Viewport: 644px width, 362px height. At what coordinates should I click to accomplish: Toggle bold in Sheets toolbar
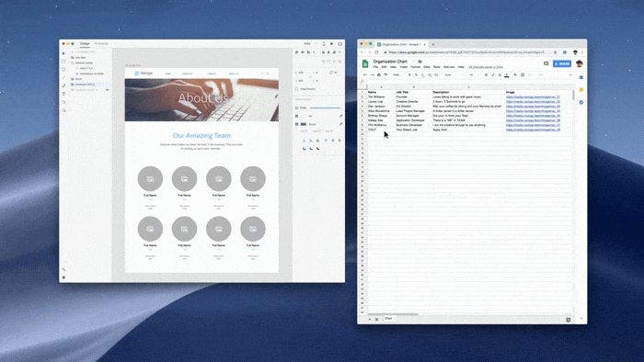click(x=486, y=75)
